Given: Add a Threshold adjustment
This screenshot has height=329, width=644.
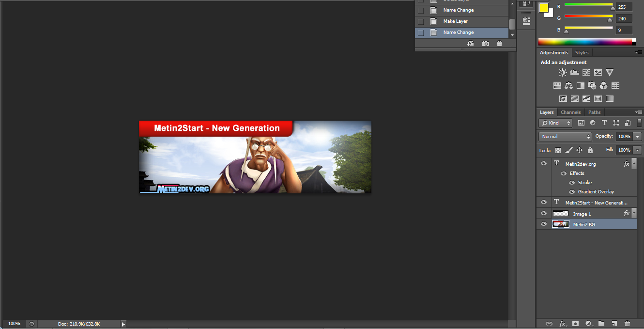Looking at the screenshot, I should click(x=586, y=98).
